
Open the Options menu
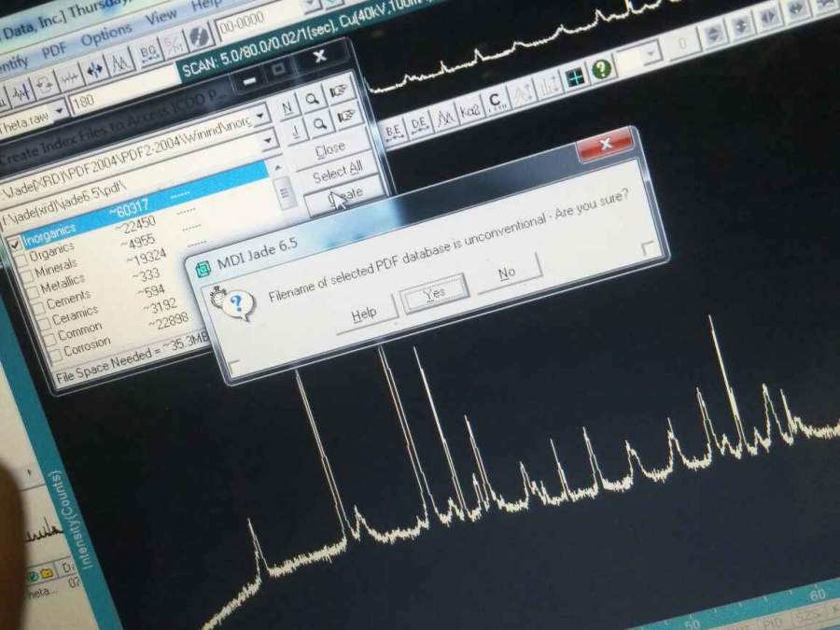(106, 35)
